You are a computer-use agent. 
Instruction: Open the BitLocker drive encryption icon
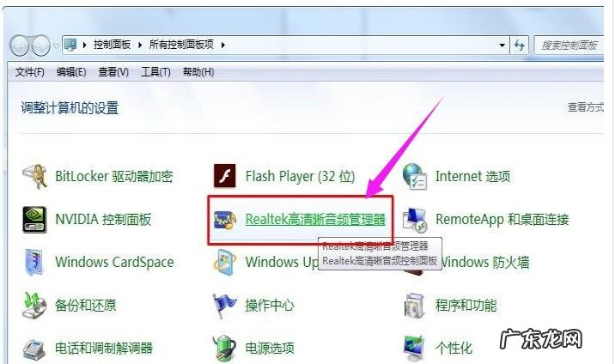[34, 177]
